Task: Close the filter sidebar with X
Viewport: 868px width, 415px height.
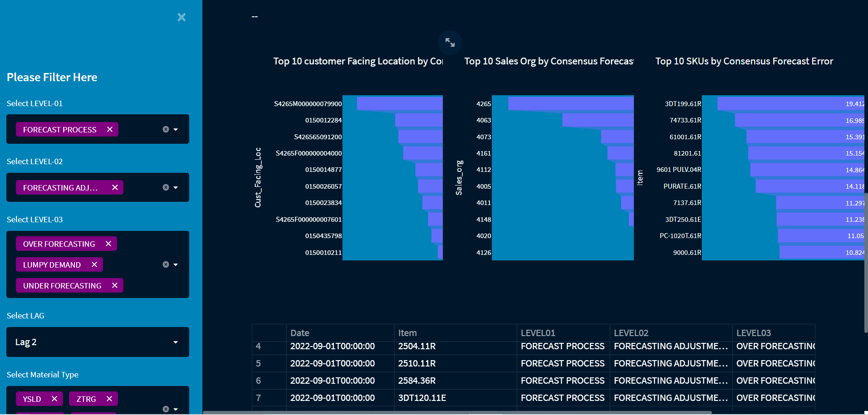Action: click(x=181, y=17)
